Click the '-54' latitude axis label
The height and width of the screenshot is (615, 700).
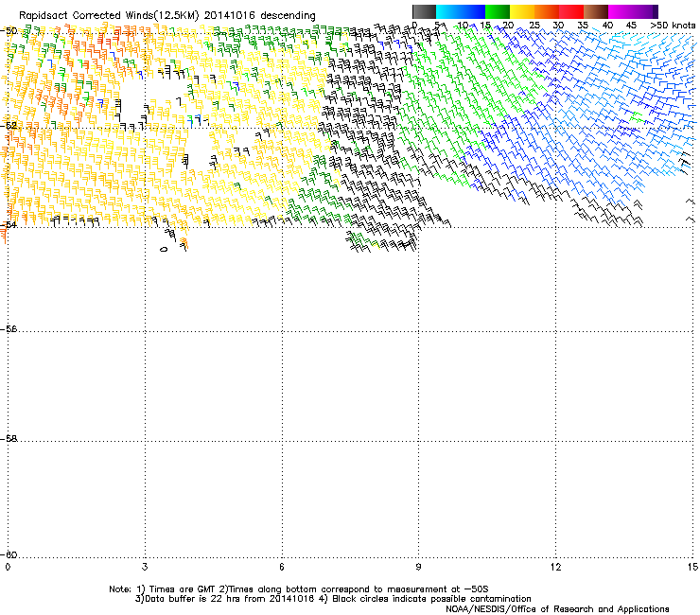9,224
